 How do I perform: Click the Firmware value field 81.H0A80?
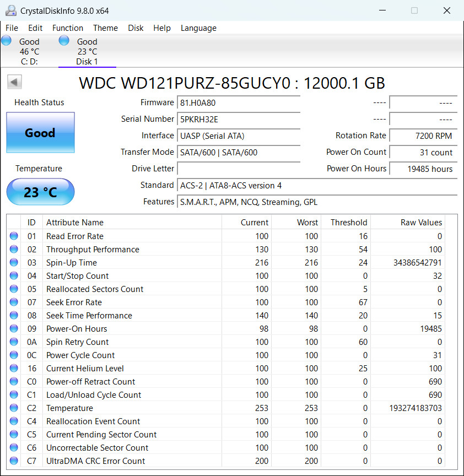coord(239,102)
